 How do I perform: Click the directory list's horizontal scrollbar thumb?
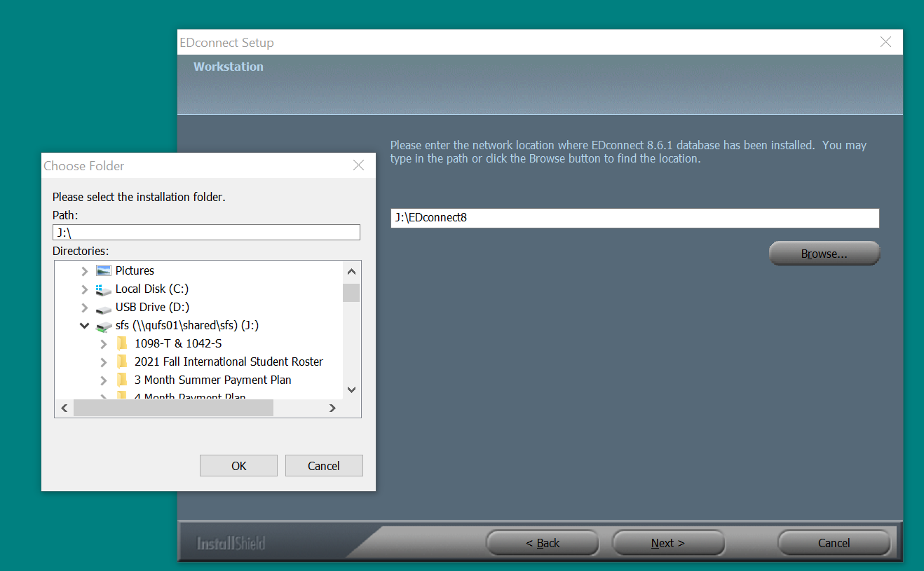tap(173, 408)
